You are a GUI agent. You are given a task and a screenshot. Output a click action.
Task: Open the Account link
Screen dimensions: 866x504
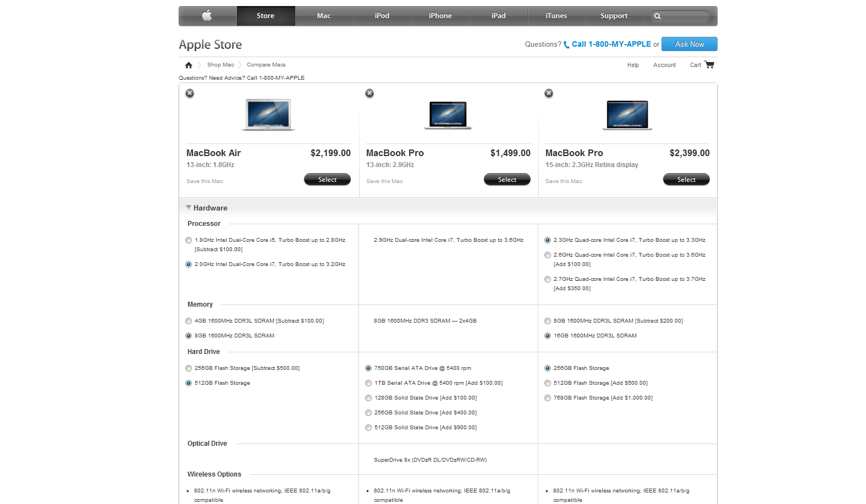pos(664,65)
